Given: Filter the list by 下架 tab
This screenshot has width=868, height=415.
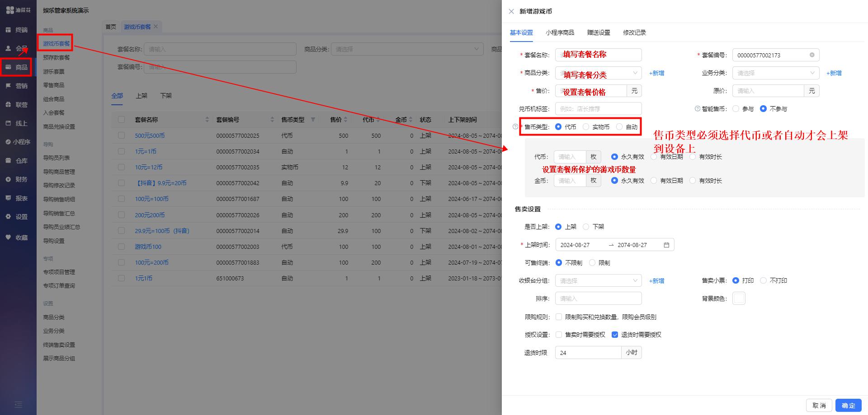Looking at the screenshot, I should [166, 96].
